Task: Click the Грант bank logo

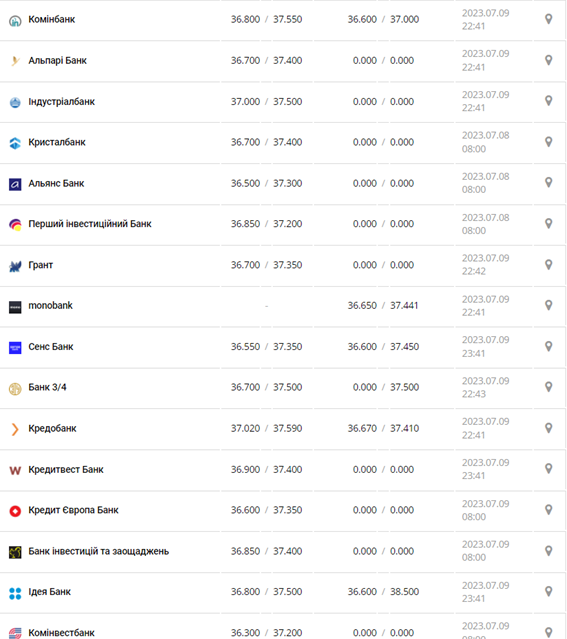Action: (x=15, y=267)
